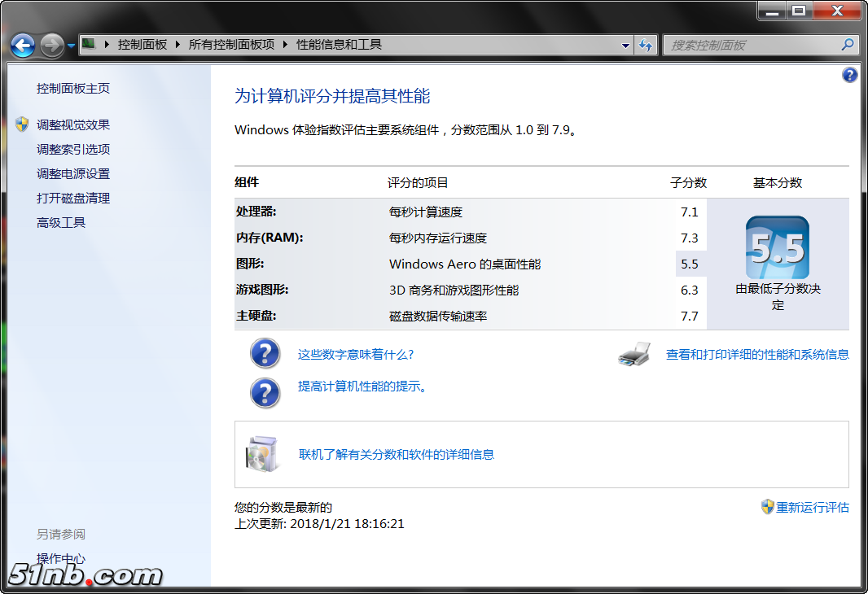This screenshot has width=868, height=594.
Task: Expand recent pages dropdown next to forward button
Action: tap(71, 46)
